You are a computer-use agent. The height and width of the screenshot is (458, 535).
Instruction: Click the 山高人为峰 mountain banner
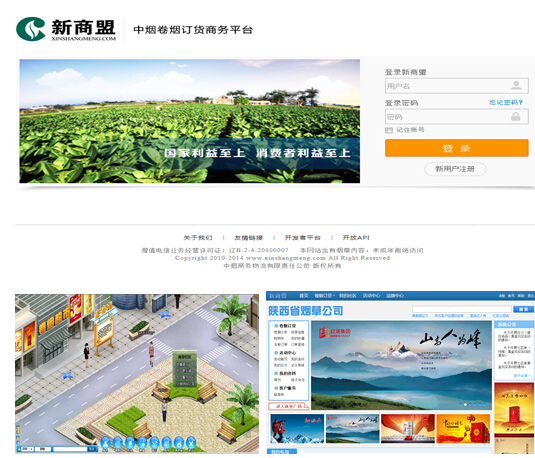(401, 365)
